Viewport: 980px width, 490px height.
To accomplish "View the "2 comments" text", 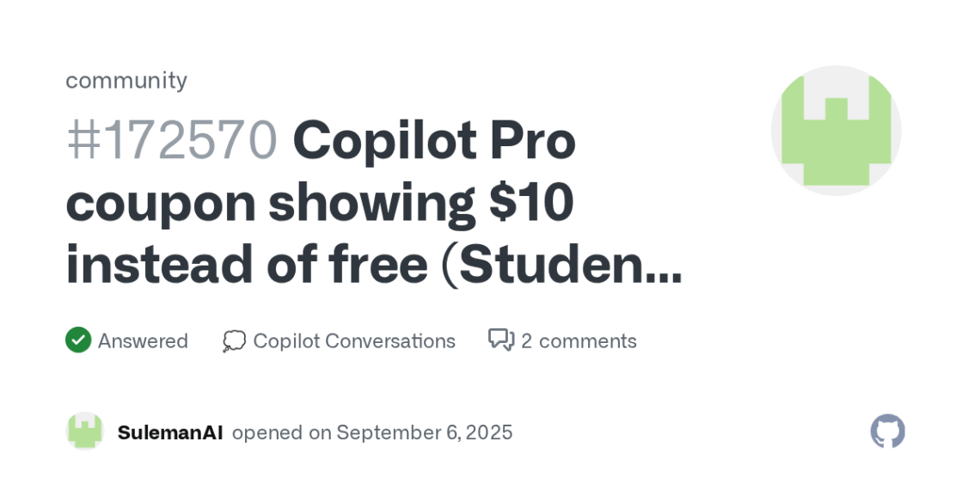I will (x=579, y=341).
